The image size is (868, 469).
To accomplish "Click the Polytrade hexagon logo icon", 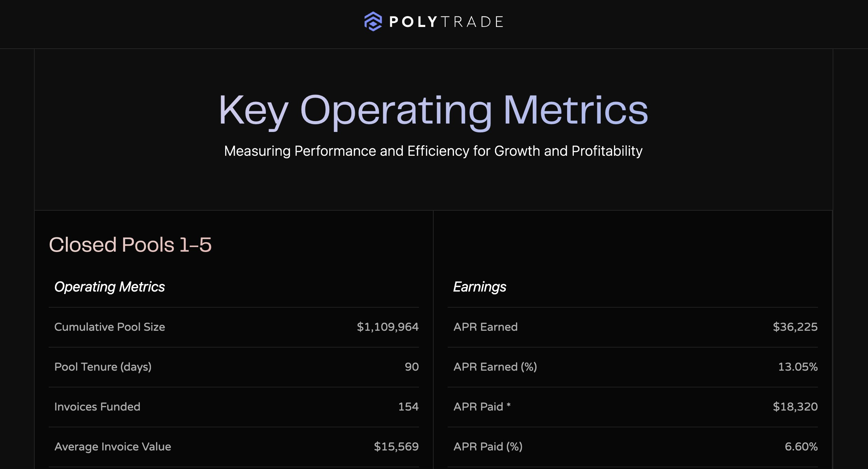I will tap(373, 21).
